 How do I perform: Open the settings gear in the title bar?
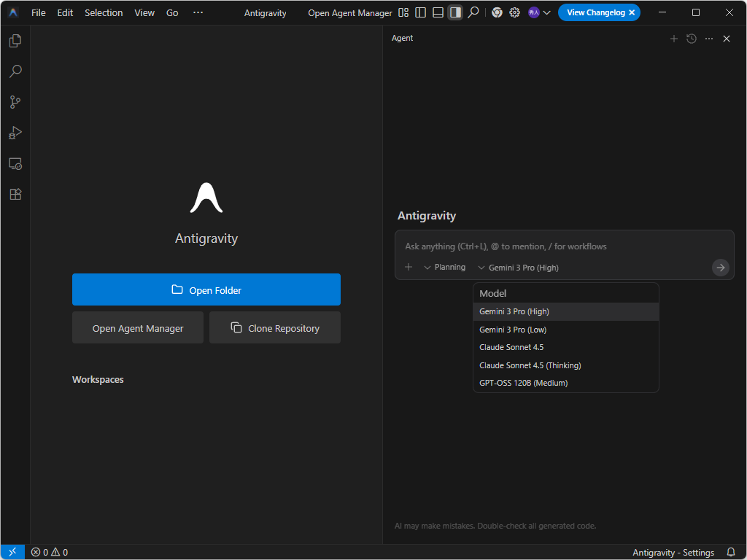[514, 12]
